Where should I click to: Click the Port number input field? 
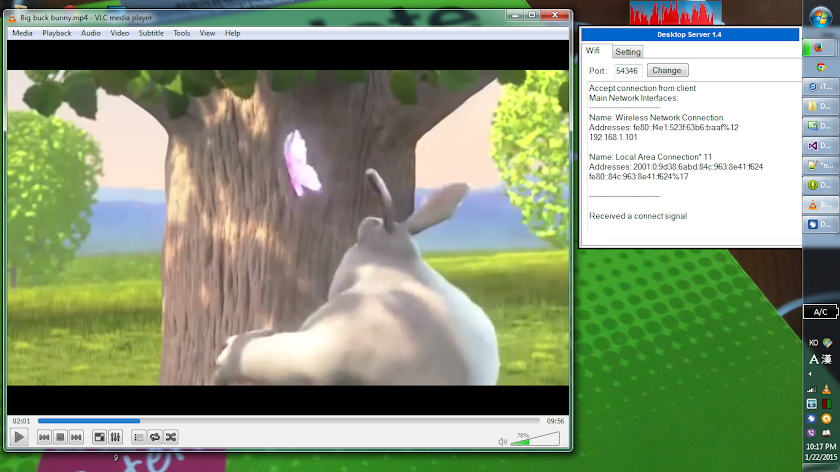pos(627,71)
